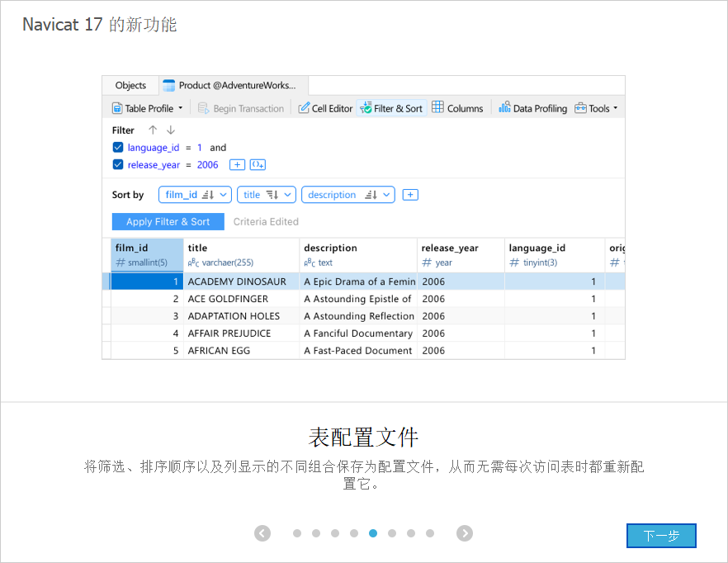The width and height of the screenshot is (728, 563).
Task: Select the Product @AdventureWorks tab
Action: coord(234,86)
